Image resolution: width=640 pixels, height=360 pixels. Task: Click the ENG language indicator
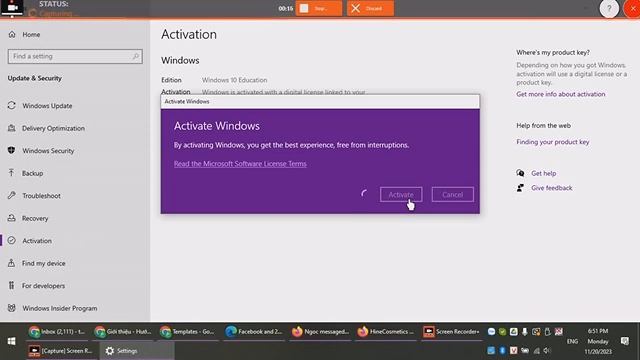[x=572, y=341]
